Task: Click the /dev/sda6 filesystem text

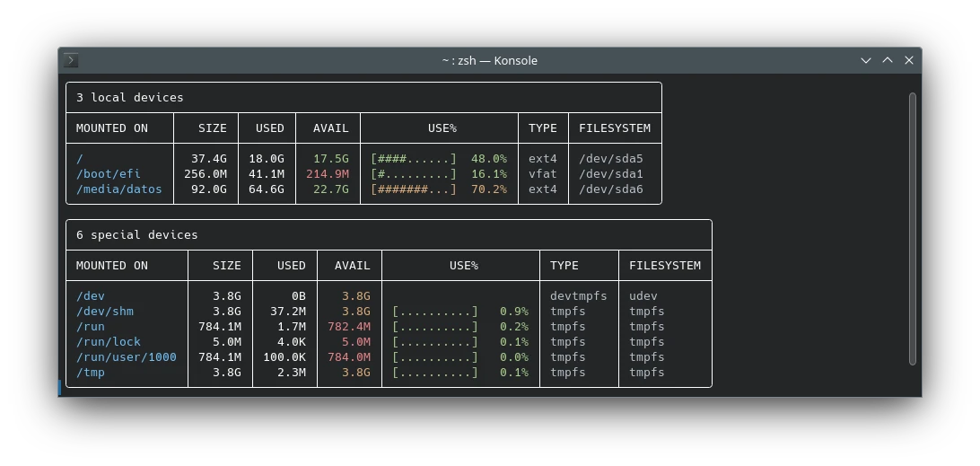Action: coord(611,189)
